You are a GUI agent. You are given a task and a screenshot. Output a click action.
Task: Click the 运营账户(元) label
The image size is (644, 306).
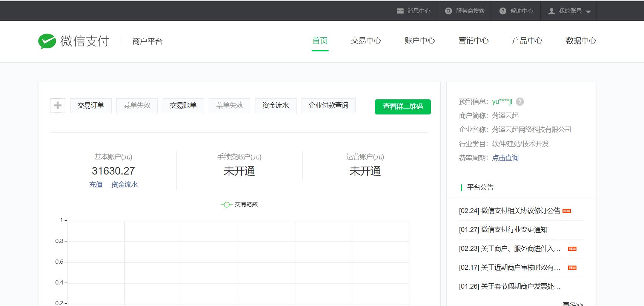(365, 157)
